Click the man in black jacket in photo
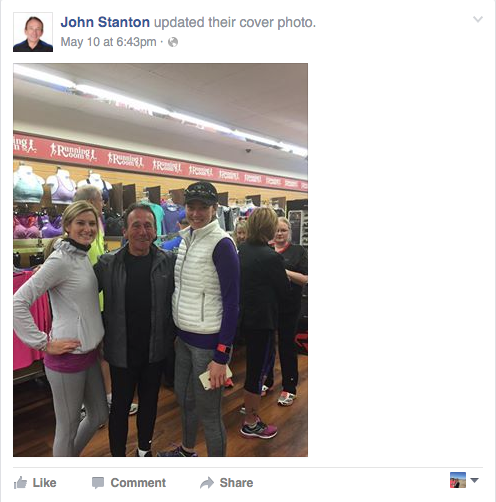 click(x=137, y=328)
